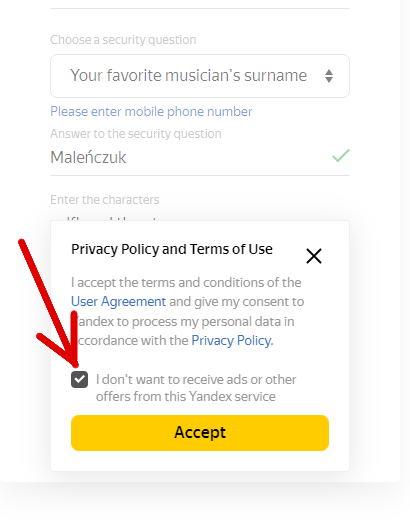Click the "I accept the terms and conditions" paragraph

click(188, 311)
